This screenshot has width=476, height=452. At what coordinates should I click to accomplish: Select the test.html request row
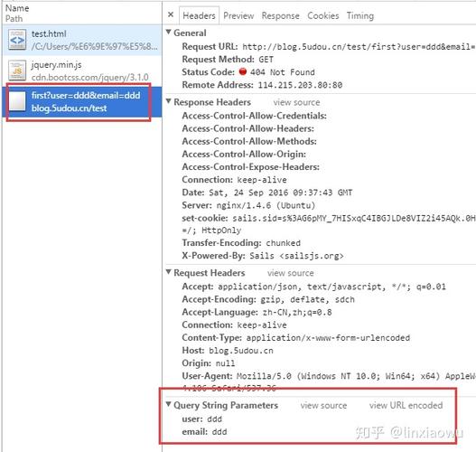pyautogui.click(x=82, y=40)
